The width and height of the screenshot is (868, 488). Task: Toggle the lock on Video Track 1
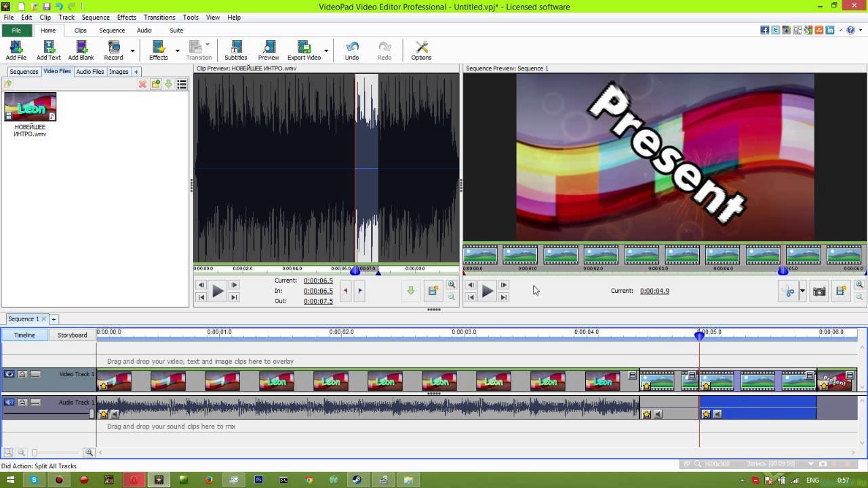point(22,374)
